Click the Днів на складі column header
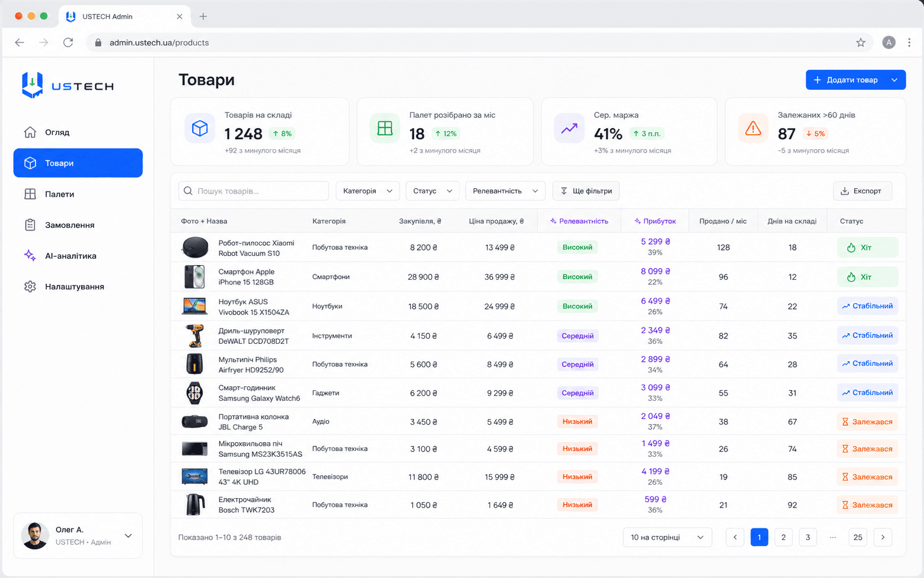The image size is (924, 578). (x=792, y=221)
